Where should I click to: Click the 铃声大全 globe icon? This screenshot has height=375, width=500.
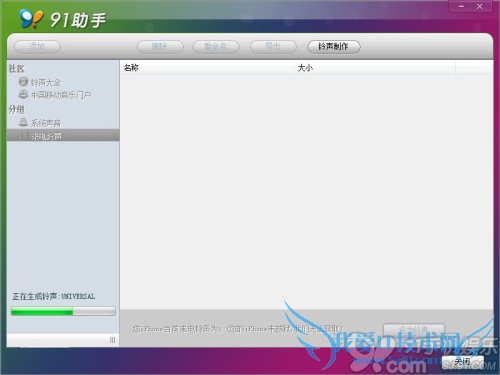pyautogui.click(x=23, y=81)
